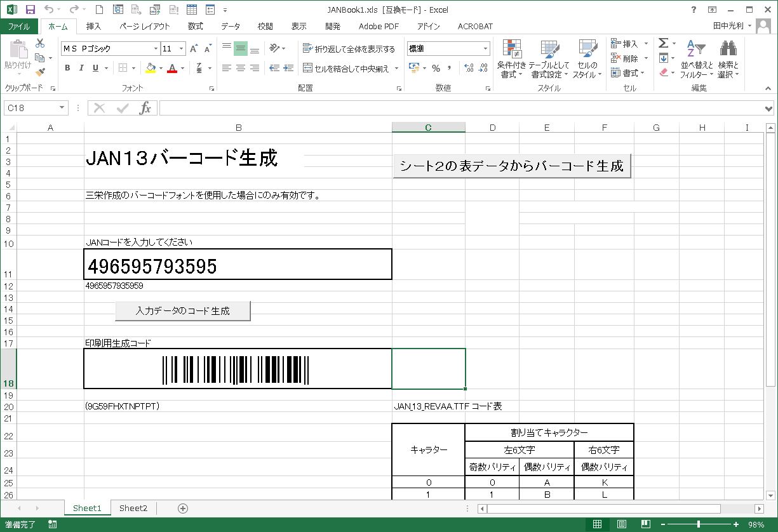Expand the formula bar
The width and height of the screenshot is (778, 532).
pos(770,108)
